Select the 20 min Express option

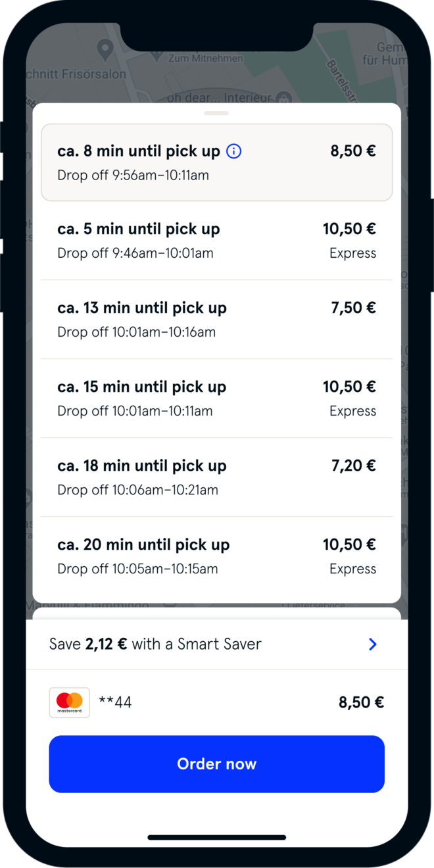pyautogui.click(x=217, y=555)
